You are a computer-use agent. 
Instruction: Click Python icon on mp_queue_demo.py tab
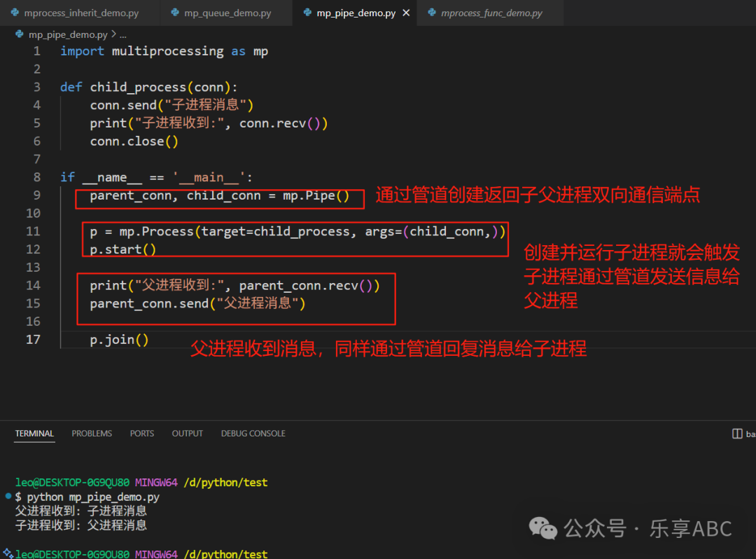175,13
